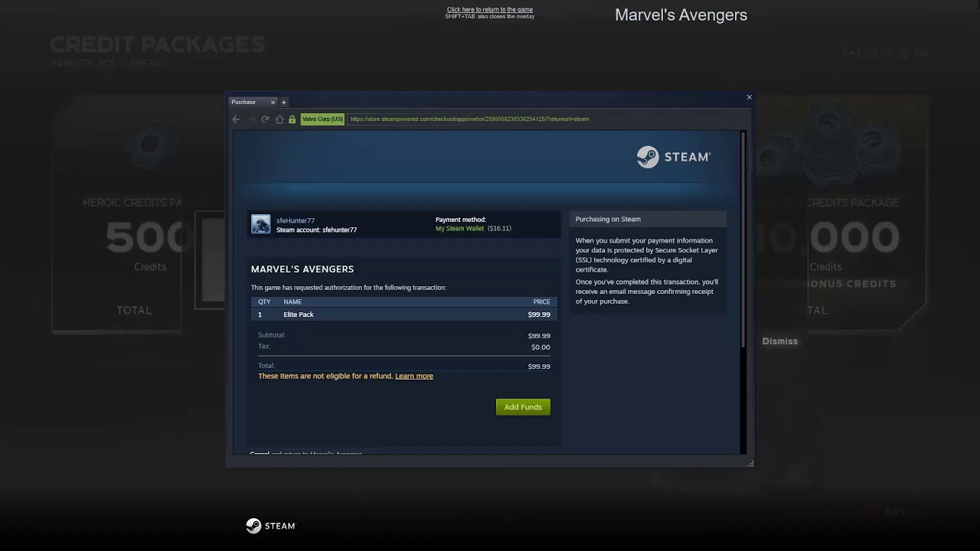
Task: Select the Purchase tab
Action: 253,102
